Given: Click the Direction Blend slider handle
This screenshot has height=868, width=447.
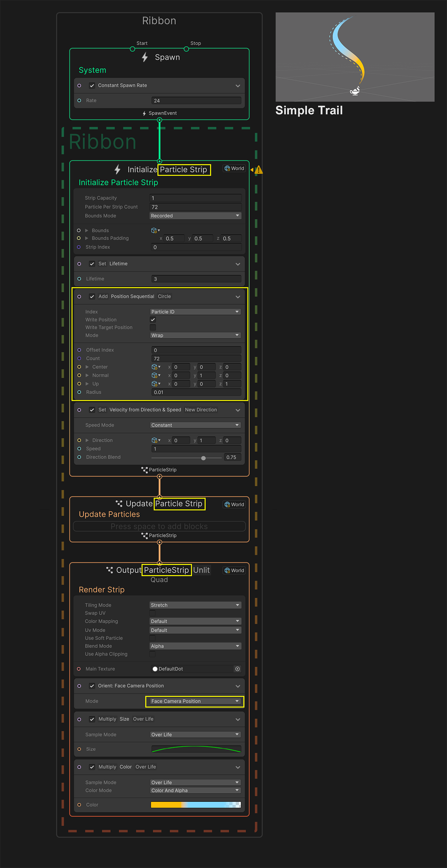Looking at the screenshot, I should [x=203, y=458].
